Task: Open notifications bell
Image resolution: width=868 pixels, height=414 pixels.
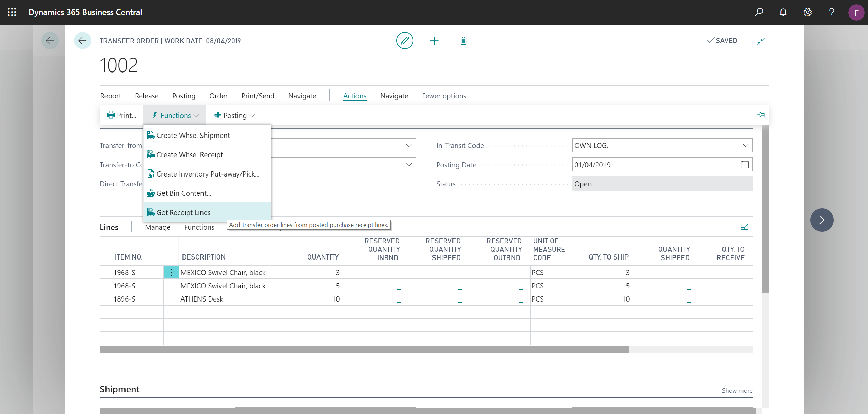Action: 783,12
